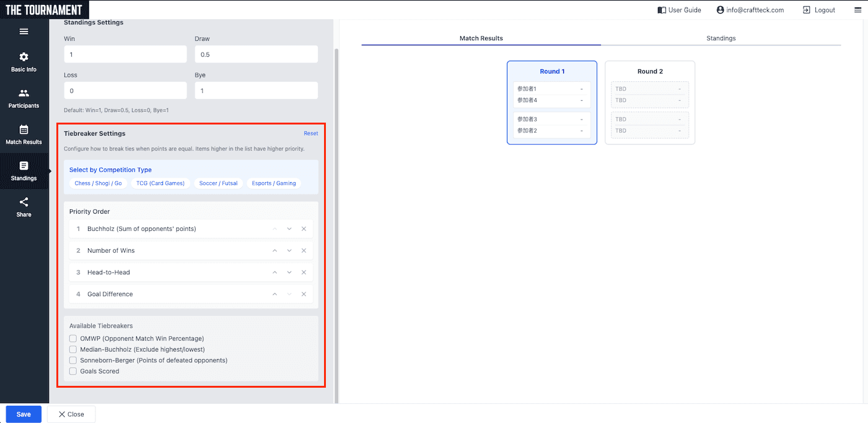
Task: Select the Match Results tab
Action: coord(481,38)
